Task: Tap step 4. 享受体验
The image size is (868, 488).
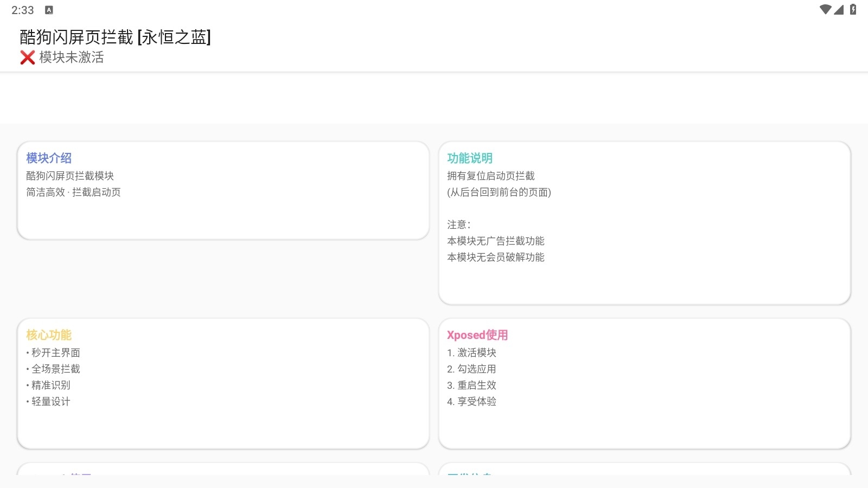Action: (x=471, y=401)
